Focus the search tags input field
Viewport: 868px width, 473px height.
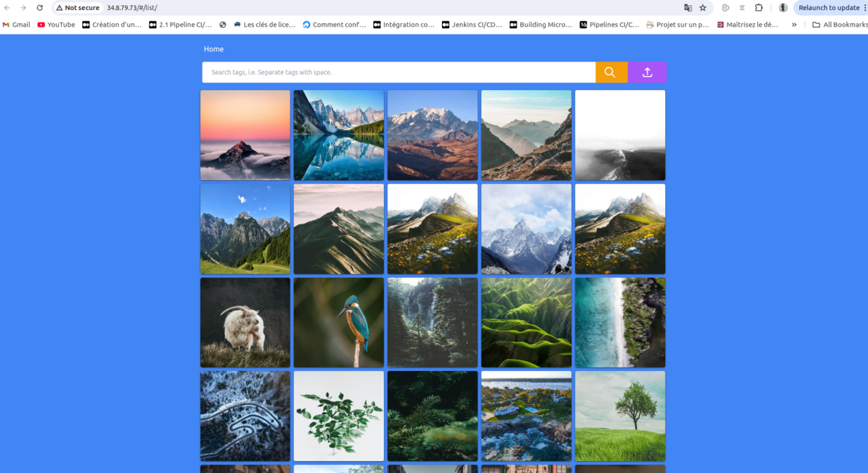click(x=399, y=72)
